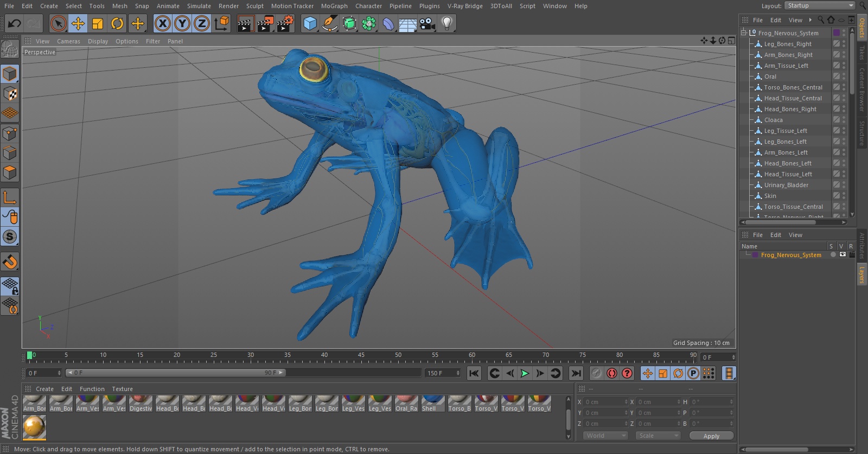Open the V-Ray Bridge menu
The width and height of the screenshot is (868, 454).
(x=465, y=6)
